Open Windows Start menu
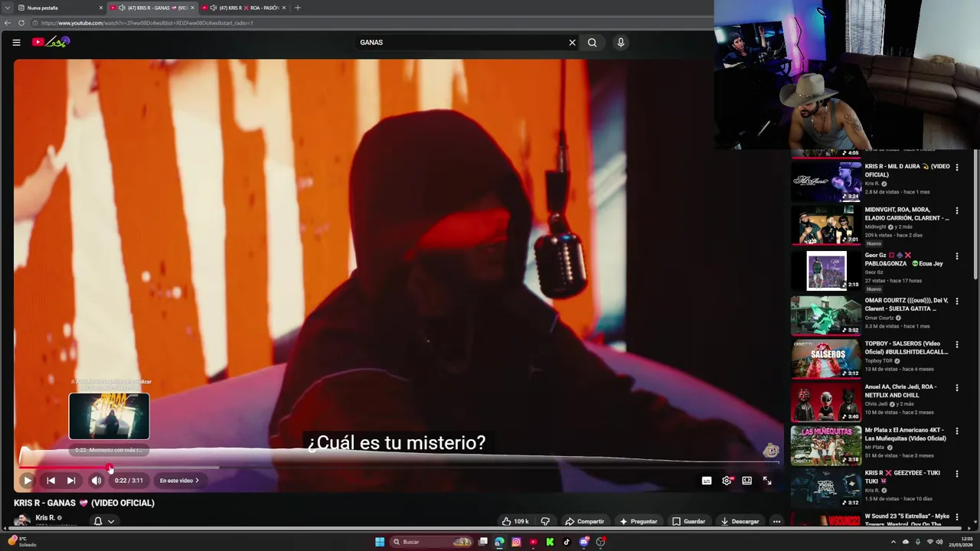This screenshot has width=980, height=551. [x=380, y=542]
